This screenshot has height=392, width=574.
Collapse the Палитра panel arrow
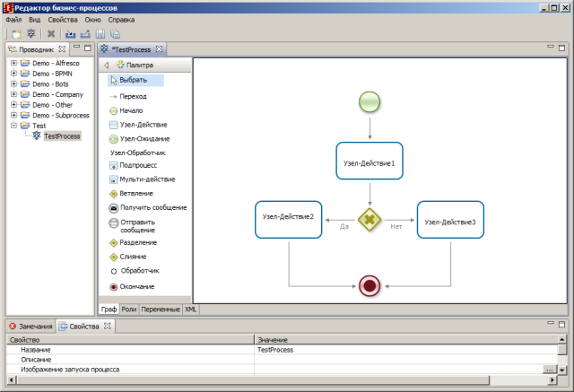coord(107,65)
